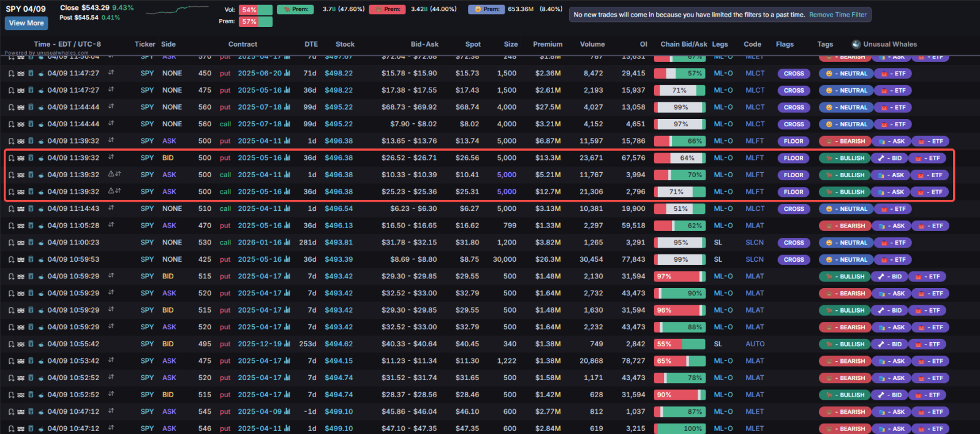Open the flow waves icon on the $2.61M premium row

(x=21, y=91)
